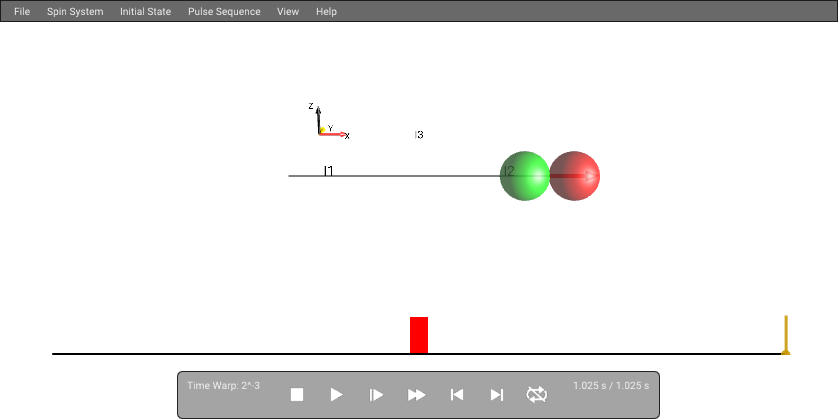Click the green sphere on spin I2
The width and height of the screenshot is (838, 419).
[x=525, y=176]
